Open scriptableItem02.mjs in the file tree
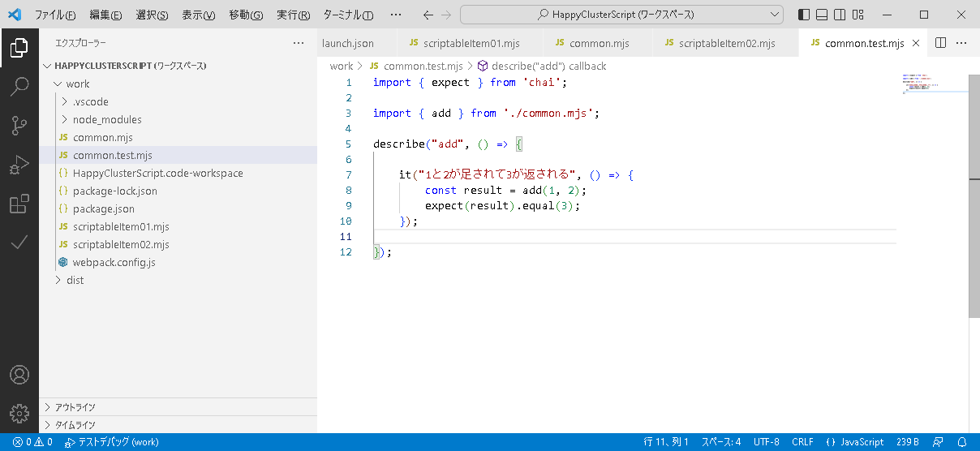This screenshot has width=980, height=451. click(x=178, y=244)
